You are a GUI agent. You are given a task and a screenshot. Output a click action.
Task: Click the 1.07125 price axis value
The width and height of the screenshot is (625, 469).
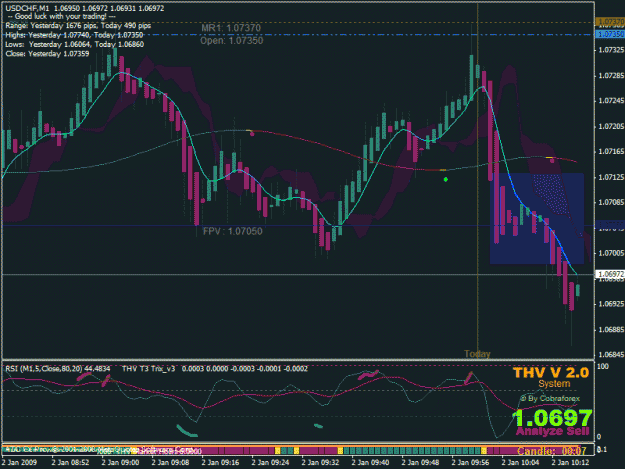pos(611,177)
